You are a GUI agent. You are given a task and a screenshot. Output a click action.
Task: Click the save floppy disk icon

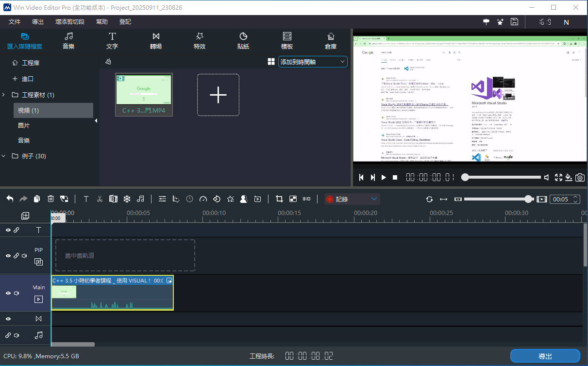click(514, 22)
